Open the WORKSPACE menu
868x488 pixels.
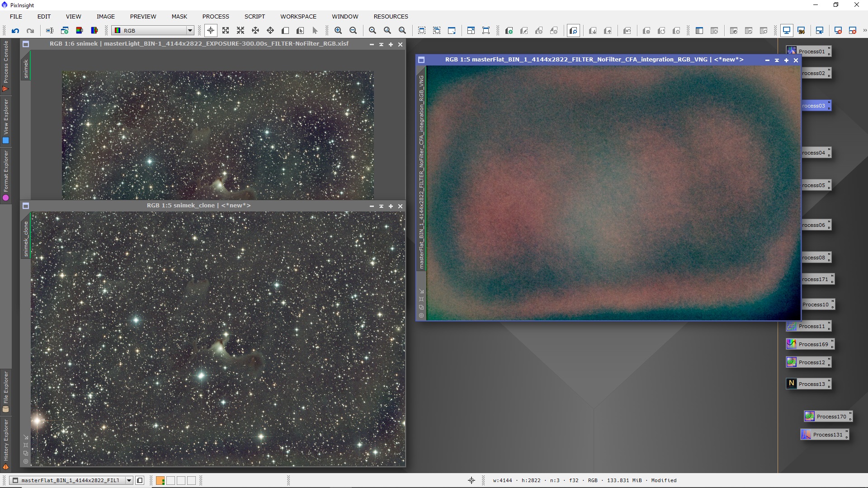298,16
